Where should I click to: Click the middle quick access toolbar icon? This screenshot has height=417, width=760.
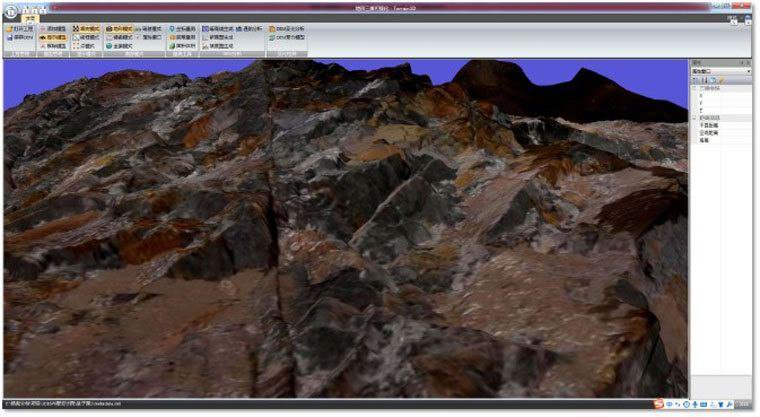click(x=35, y=9)
